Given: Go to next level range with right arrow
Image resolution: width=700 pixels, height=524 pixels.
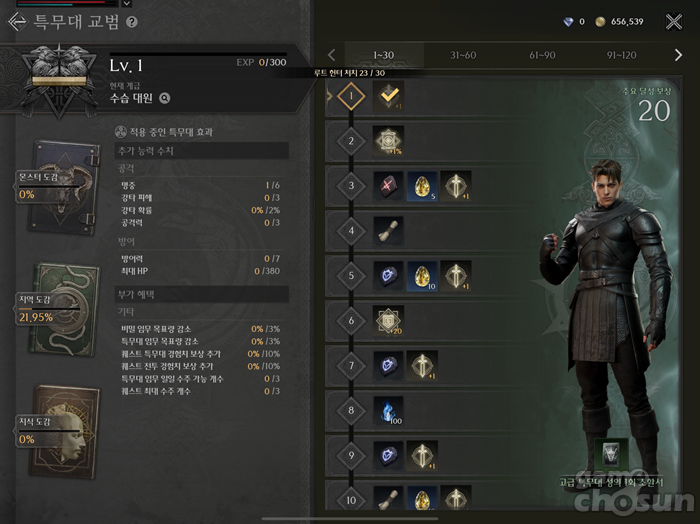Looking at the screenshot, I should click(x=678, y=55).
